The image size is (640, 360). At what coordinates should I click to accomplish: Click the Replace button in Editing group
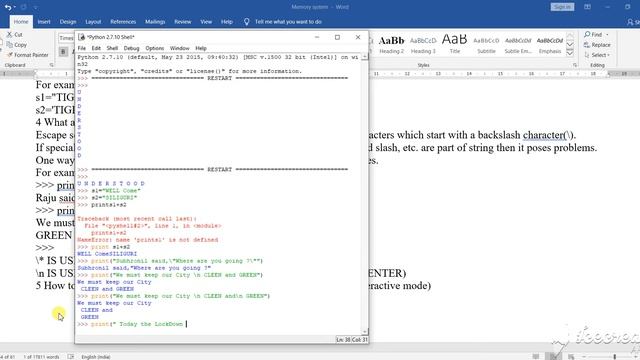coord(597,45)
